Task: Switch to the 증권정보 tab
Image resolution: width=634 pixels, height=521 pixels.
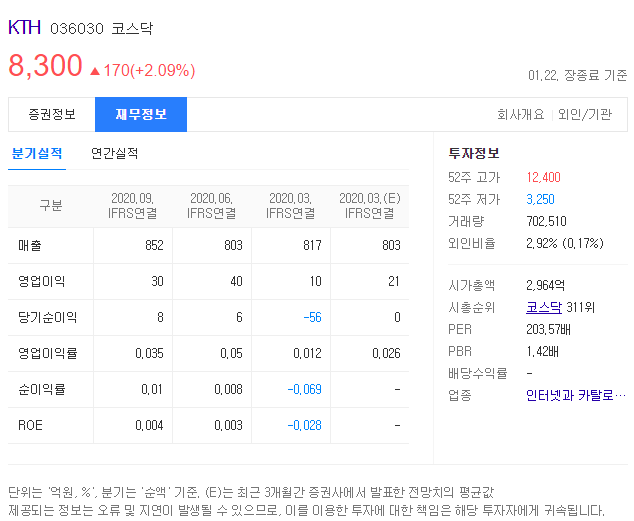Action: [x=52, y=114]
